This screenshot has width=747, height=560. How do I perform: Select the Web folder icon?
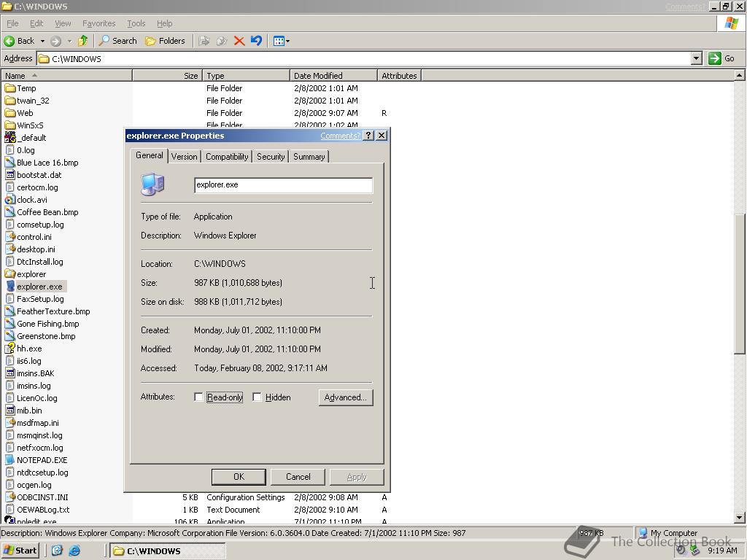[x=10, y=113]
